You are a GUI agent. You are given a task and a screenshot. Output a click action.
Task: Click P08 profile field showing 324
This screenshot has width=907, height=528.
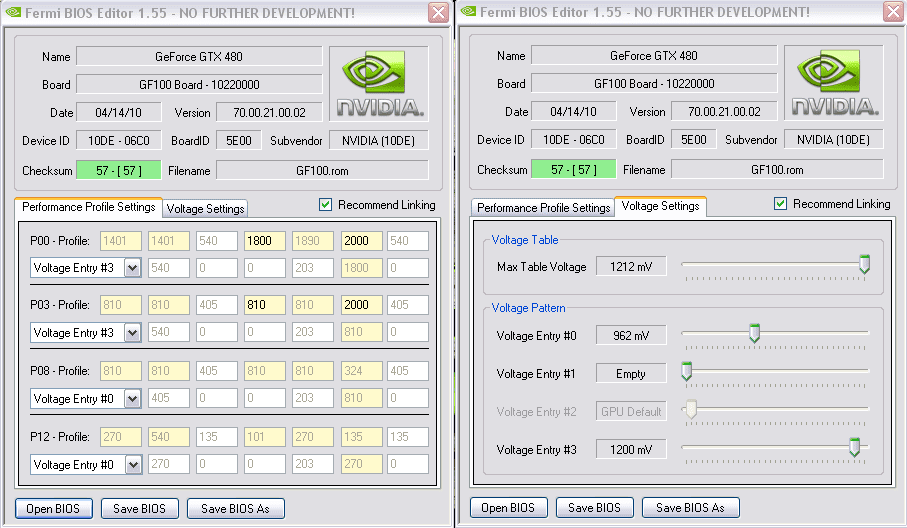[362, 371]
